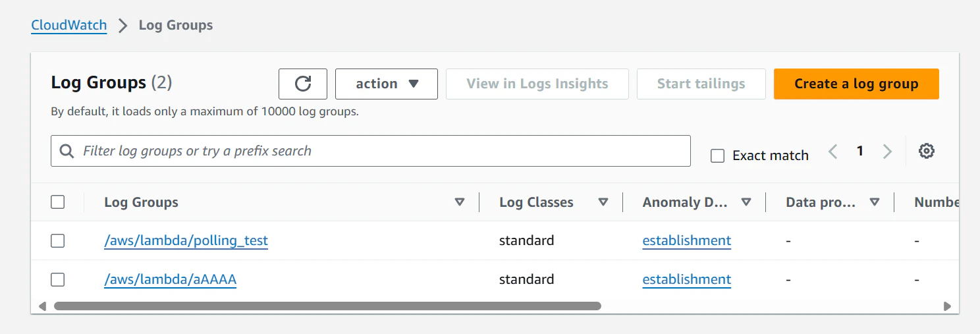The width and height of the screenshot is (980, 334).
Task: Tick the select-all checkbox in table header
Action: pyautogui.click(x=58, y=202)
